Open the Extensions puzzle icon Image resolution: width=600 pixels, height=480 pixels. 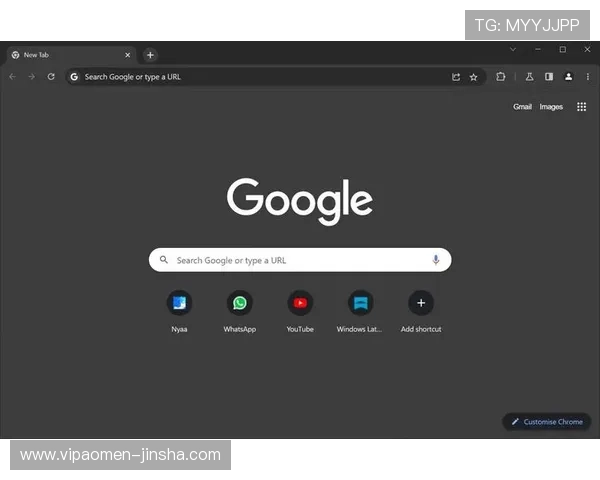point(501,77)
